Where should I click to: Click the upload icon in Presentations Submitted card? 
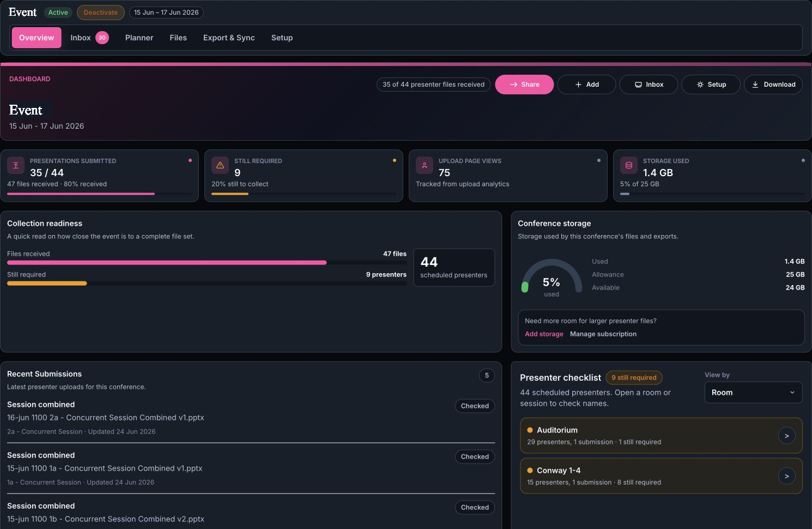(x=16, y=165)
